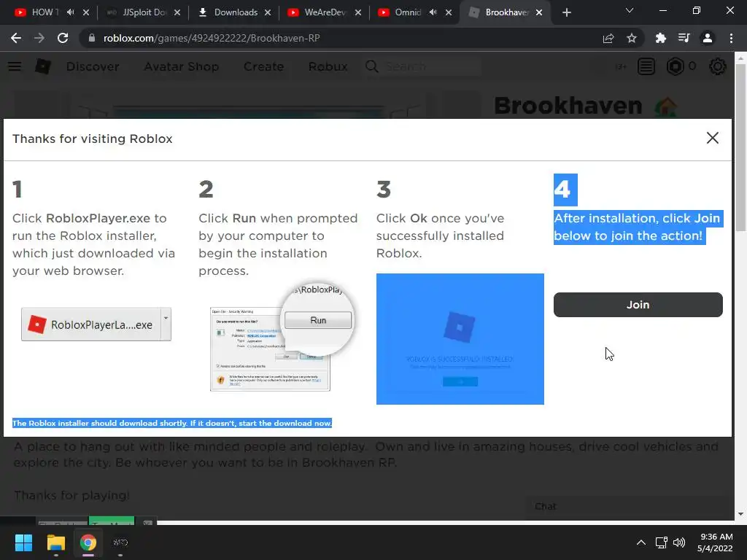Open the tab search chevron
747x560 pixels.
click(630, 10)
